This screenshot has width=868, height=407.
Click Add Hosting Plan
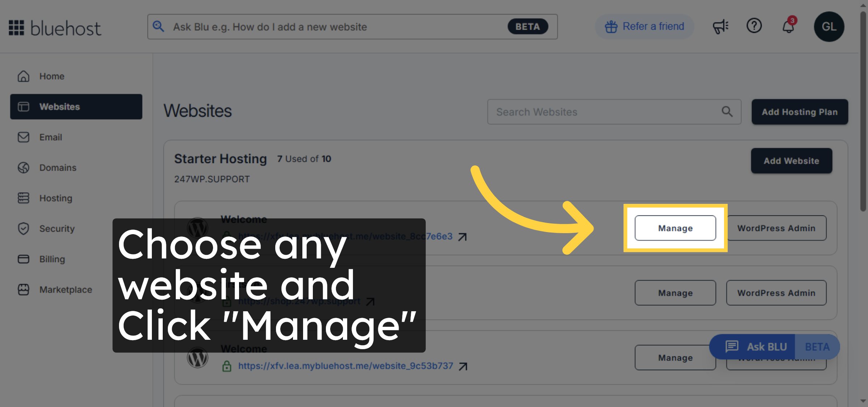point(799,112)
